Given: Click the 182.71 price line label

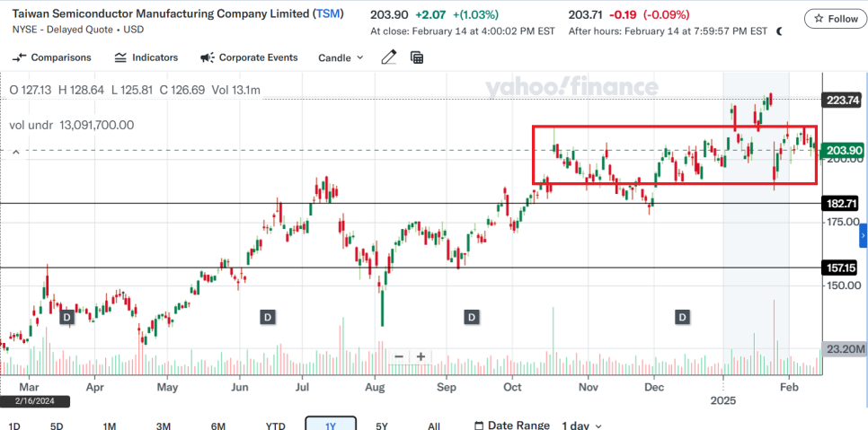Looking at the screenshot, I should click(x=842, y=204).
